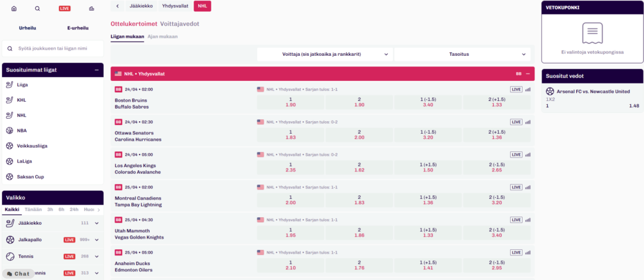The height and width of the screenshot is (280, 644).
Task: Switch to Urheilu tab
Action: point(28,28)
